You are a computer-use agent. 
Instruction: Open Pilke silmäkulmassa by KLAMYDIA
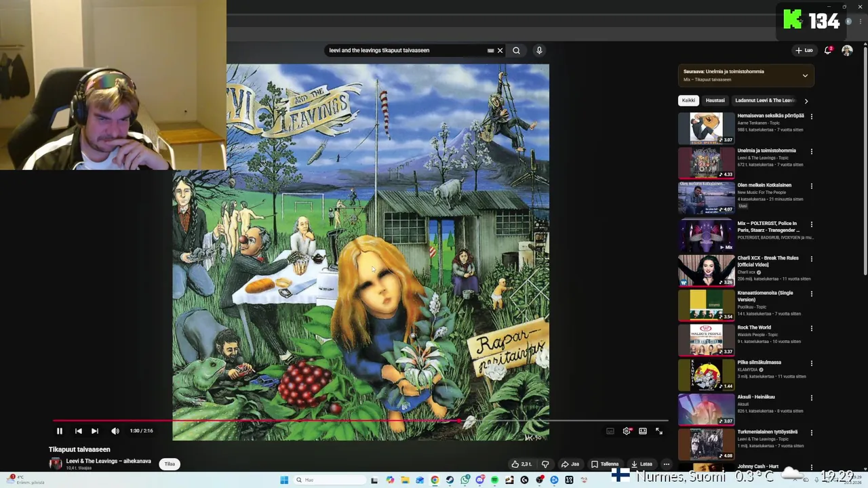tap(706, 375)
